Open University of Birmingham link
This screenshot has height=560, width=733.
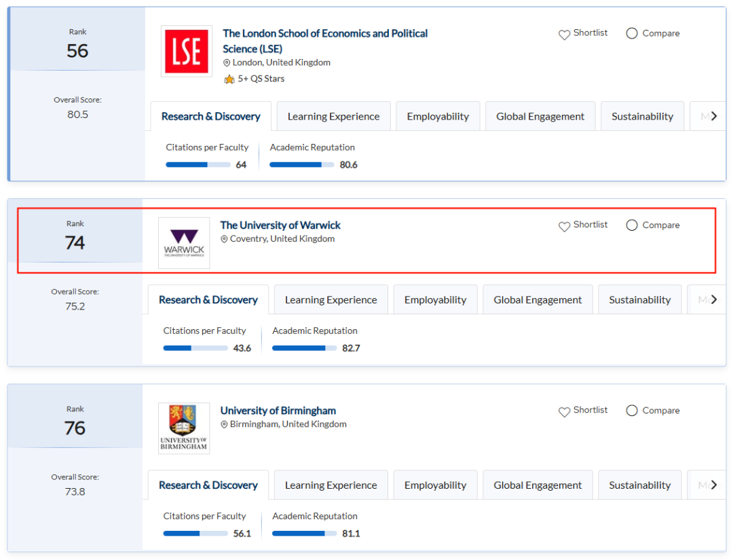pyautogui.click(x=278, y=411)
